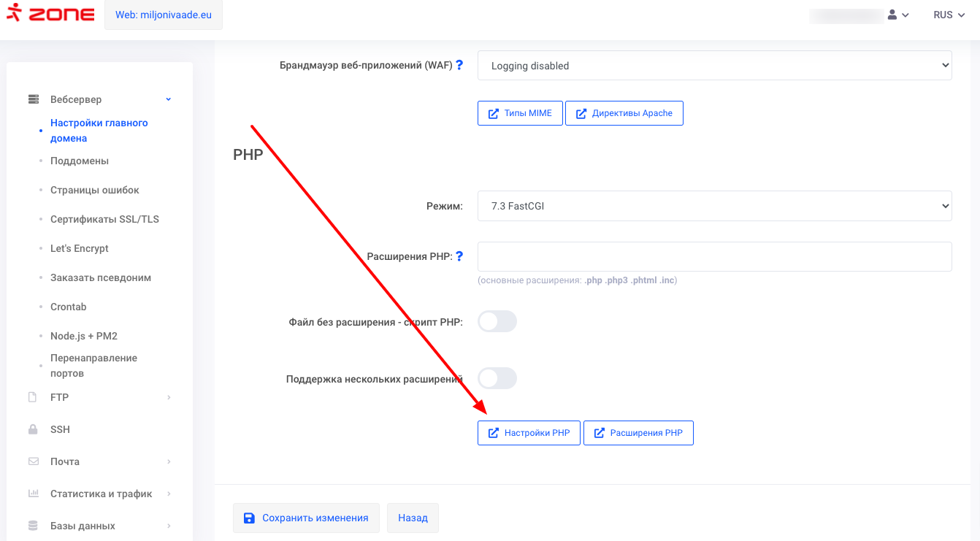Click the PHP extensions help question mark

(x=459, y=256)
